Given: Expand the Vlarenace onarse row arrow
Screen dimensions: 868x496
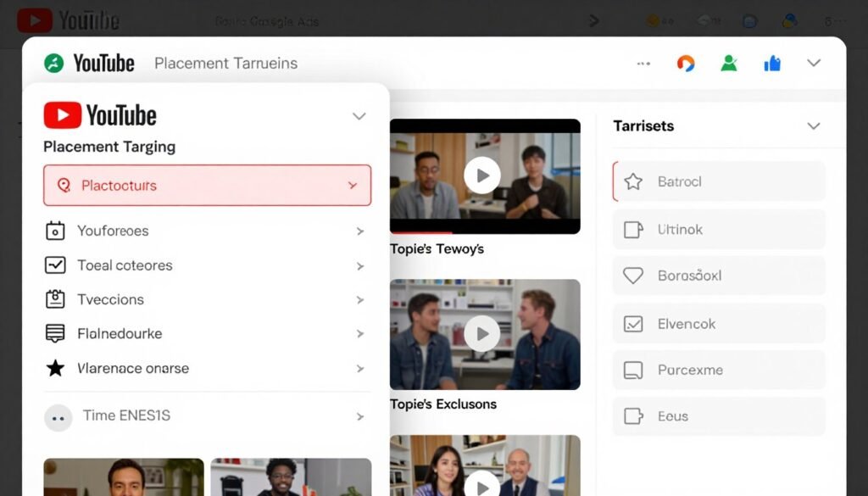Looking at the screenshot, I should [360, 369].
